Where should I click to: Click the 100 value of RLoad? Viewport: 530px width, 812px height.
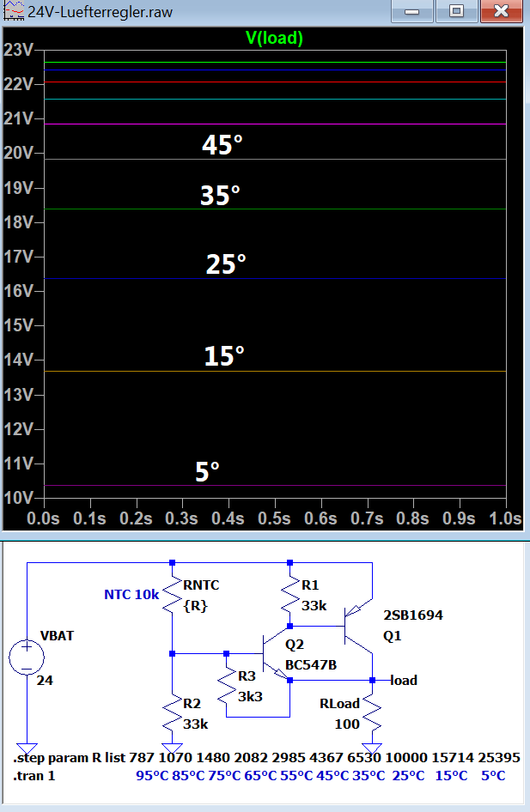tap(347, 724)
